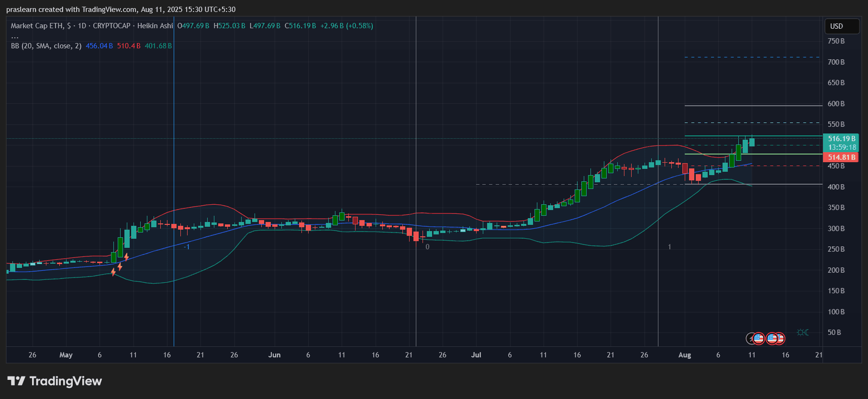Click the red BB upper value 510.4 B

tap(129, 46)
